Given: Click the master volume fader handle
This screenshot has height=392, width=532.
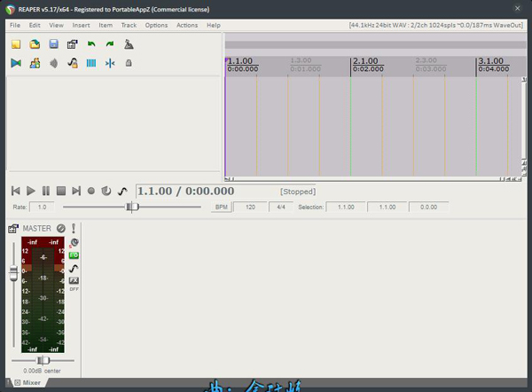Looking at the screenshot, I should (x=13, y=273).
